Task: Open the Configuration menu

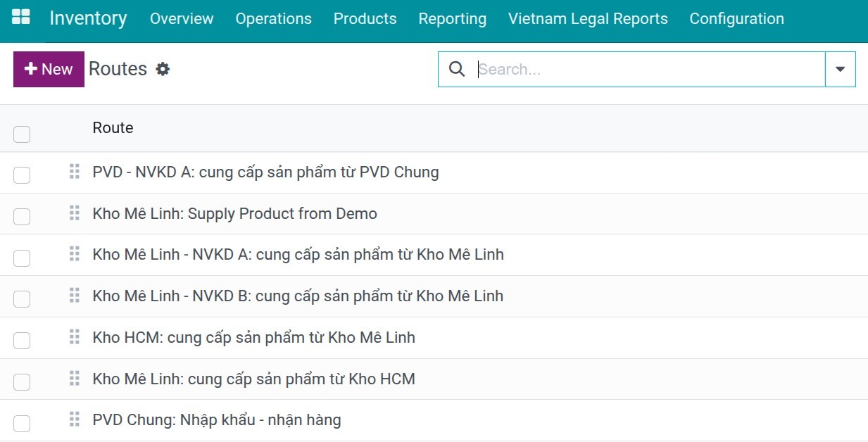Action: coord(736,19)
